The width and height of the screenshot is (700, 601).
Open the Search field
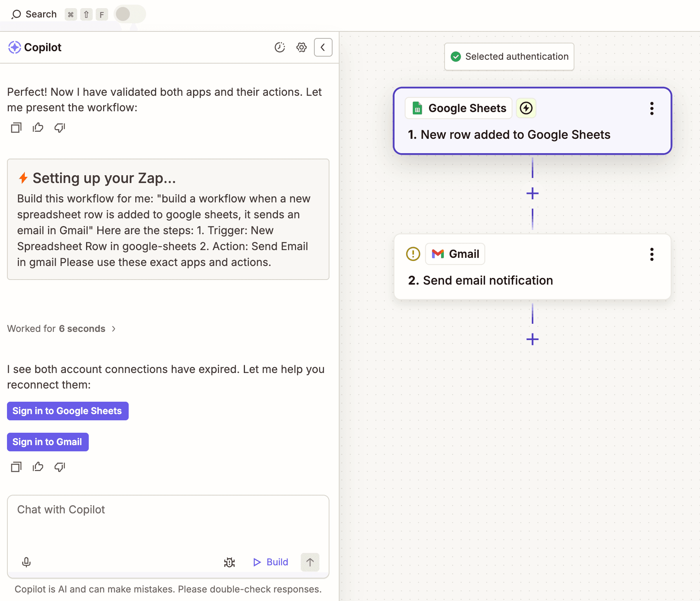point(34,14)
